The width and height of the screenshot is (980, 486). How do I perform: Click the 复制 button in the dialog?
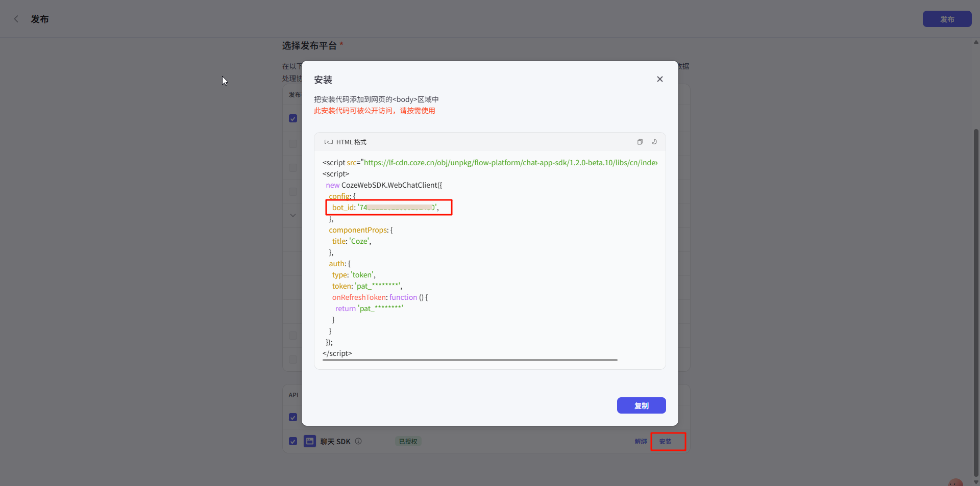click(x=641, y=405)
